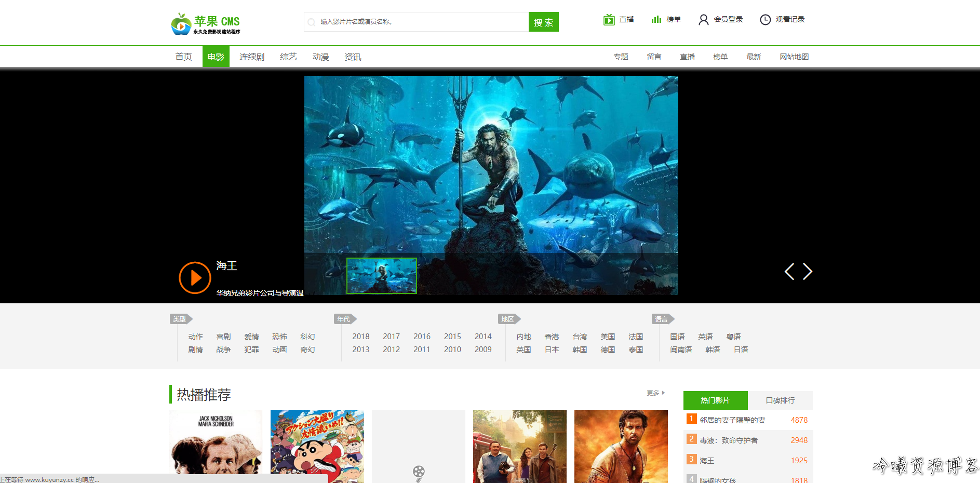Screen dimensions: 980x483
Task: Filter movies by year 2009
Action: [x=483, y=350]
